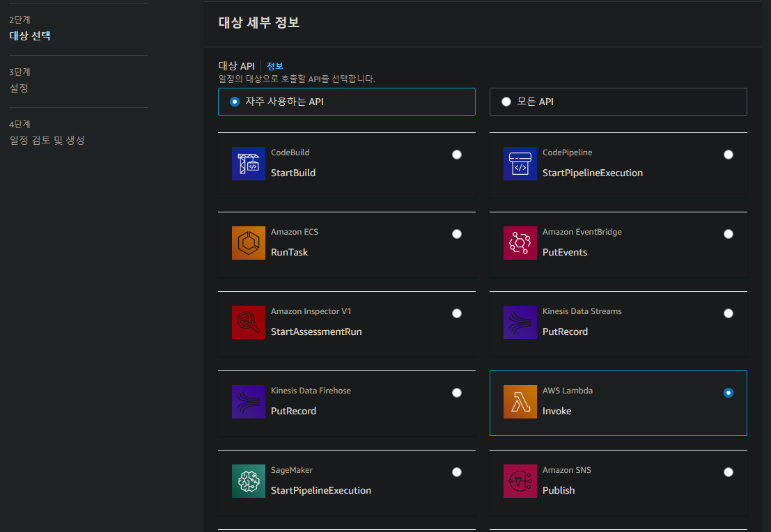Go to step 3 설정
The height and width of the screenshot is (532, 771).
click(19, 88)
